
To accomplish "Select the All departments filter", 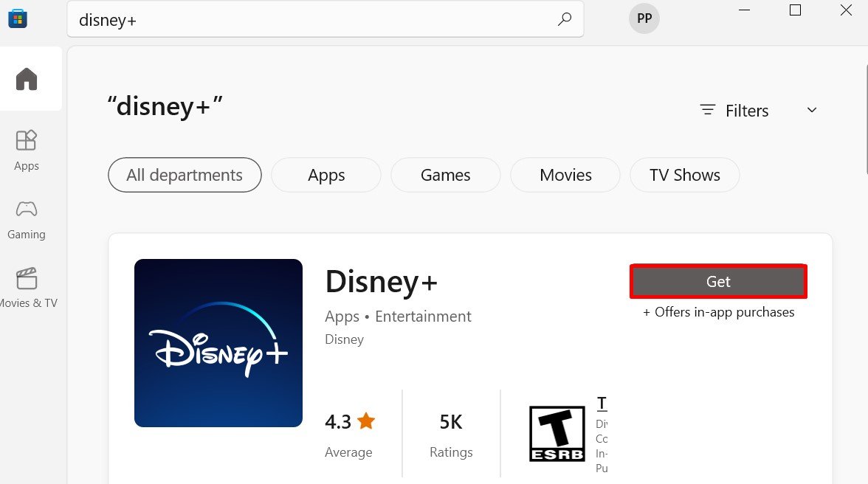I will click(x=185, y=175).
